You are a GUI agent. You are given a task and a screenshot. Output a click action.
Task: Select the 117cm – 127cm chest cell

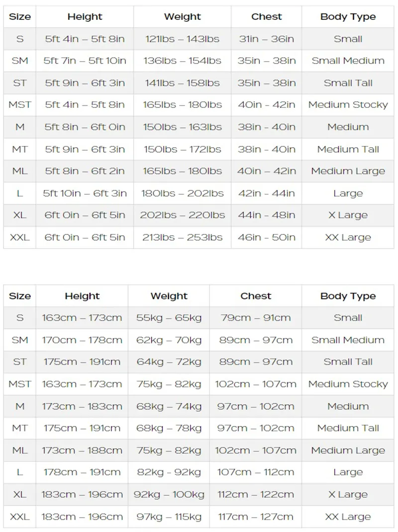pos(256,517)
